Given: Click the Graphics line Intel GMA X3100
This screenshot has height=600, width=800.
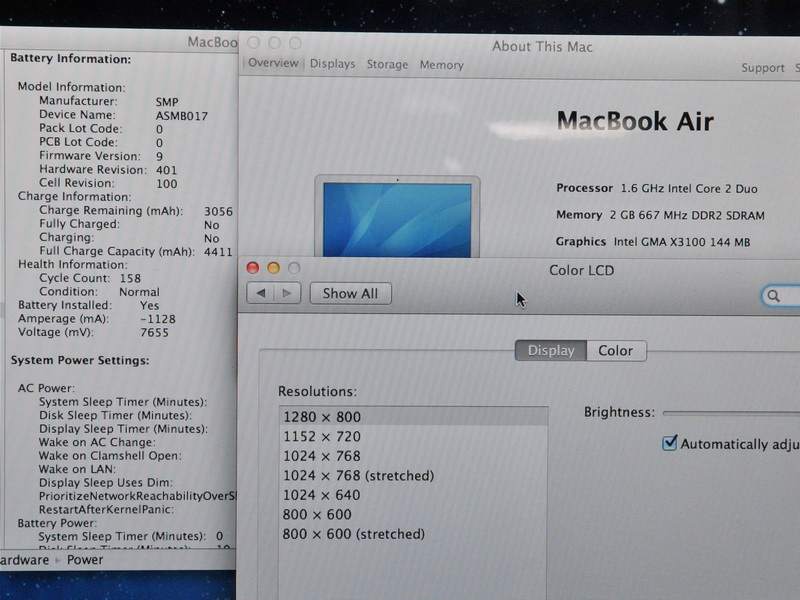Looking at the screenshot, I should pyautogui.click(x=653, y=241).
